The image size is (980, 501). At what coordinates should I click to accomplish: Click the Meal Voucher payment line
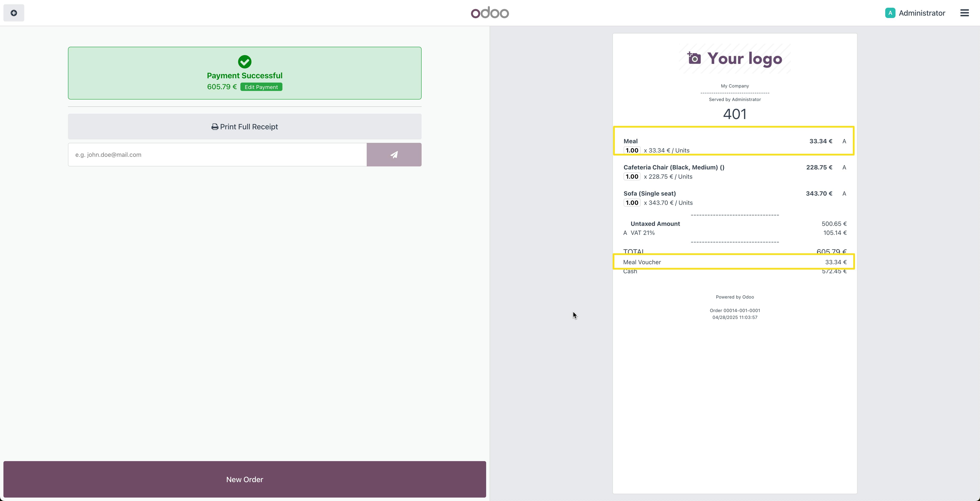pyautogui.click(x=642, y=262)
